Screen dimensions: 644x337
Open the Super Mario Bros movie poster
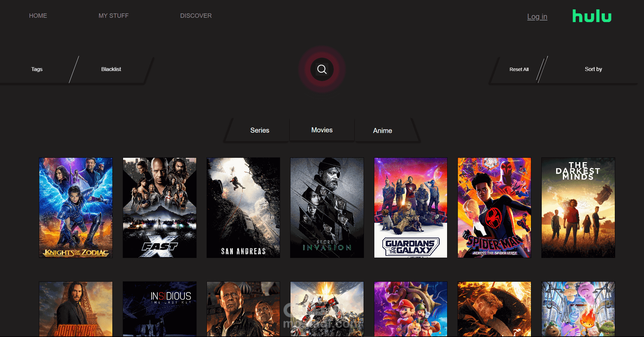pos(411,309)
